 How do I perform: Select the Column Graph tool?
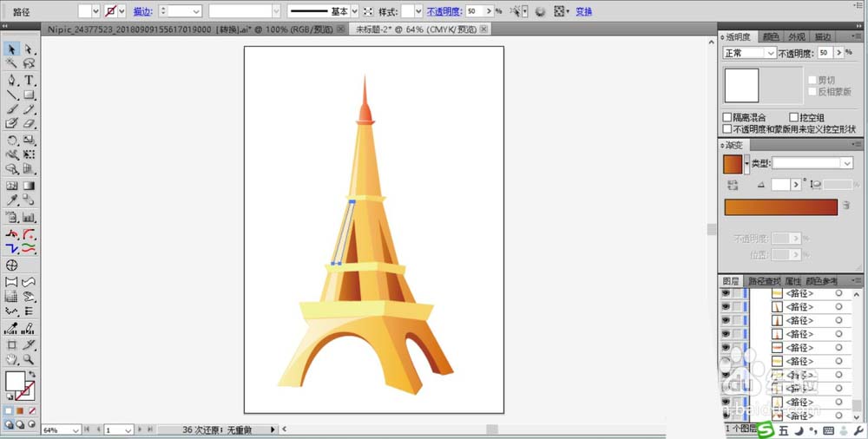tap(29, 218)
